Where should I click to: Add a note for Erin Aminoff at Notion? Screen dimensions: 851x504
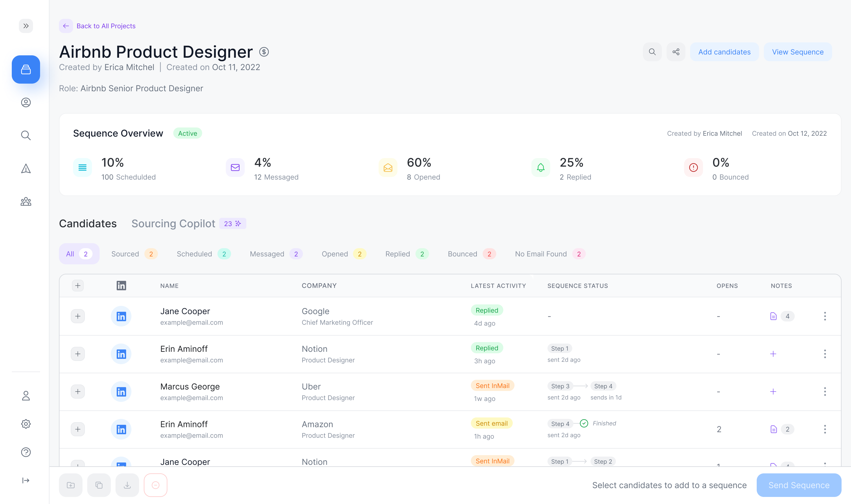click(x=773, y=354)
